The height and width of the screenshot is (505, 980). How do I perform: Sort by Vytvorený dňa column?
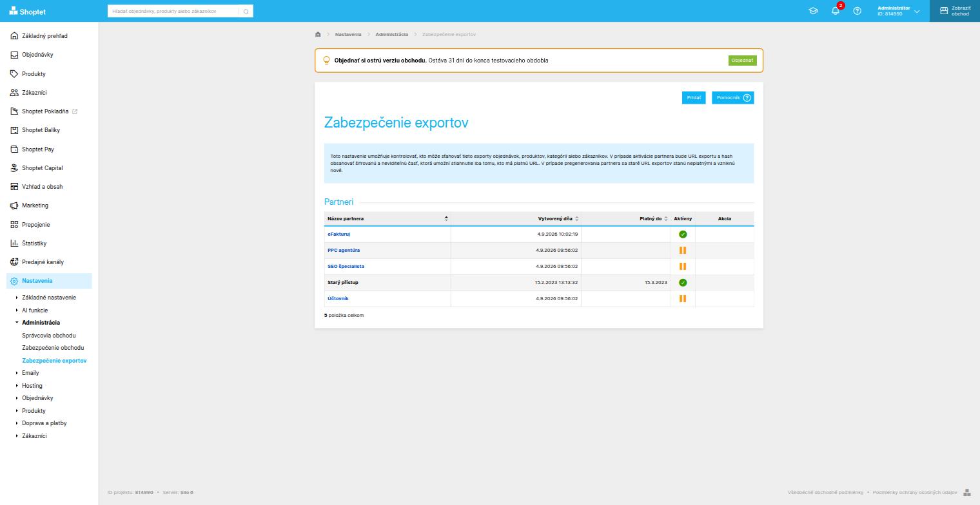pyautogui.click(x=516, y=218)
